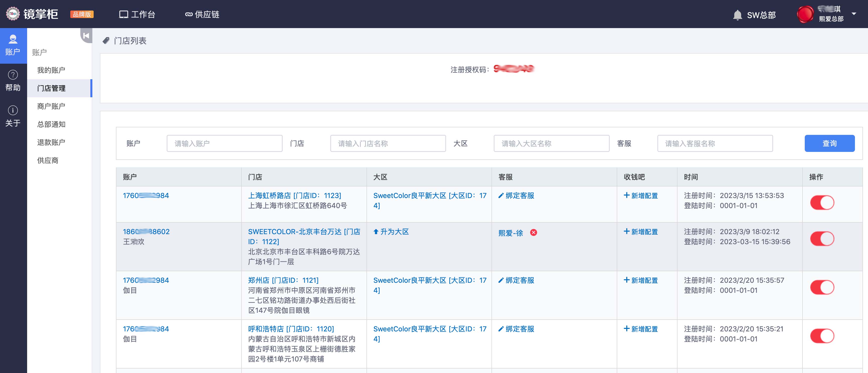Toggle the switch for 呼和浩特店
The image size is (868, 373).
pyautogui.click(x=822, y=336)
